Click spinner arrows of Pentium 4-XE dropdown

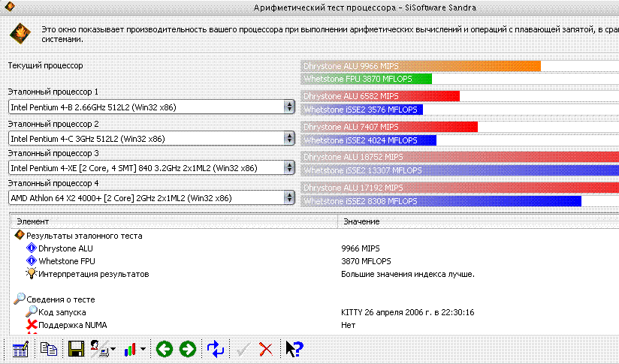pyautogui.click(x=289, y=168)
